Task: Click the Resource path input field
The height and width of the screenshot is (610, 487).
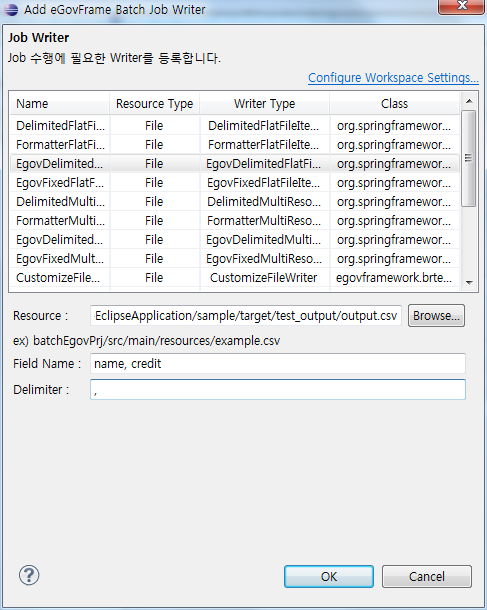Action: pyautogui.click(x=246, y=316)
